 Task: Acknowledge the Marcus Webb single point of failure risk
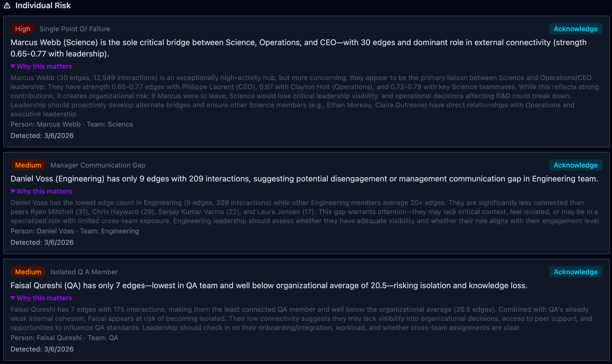575,29
